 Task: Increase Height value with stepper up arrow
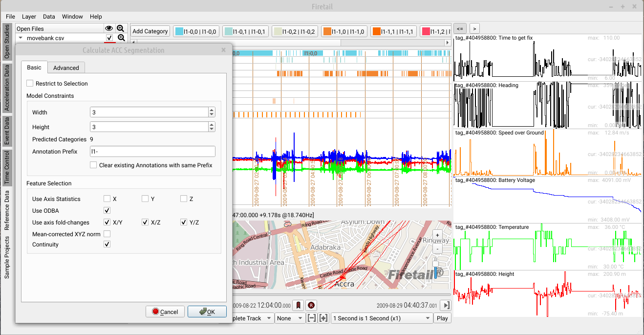coord(212,125)
